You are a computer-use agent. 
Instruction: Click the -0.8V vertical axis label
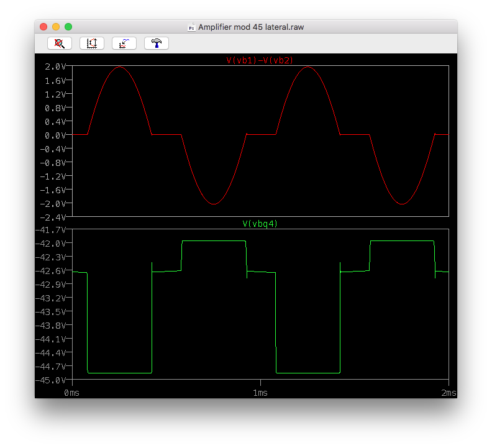tap(53, 163)
